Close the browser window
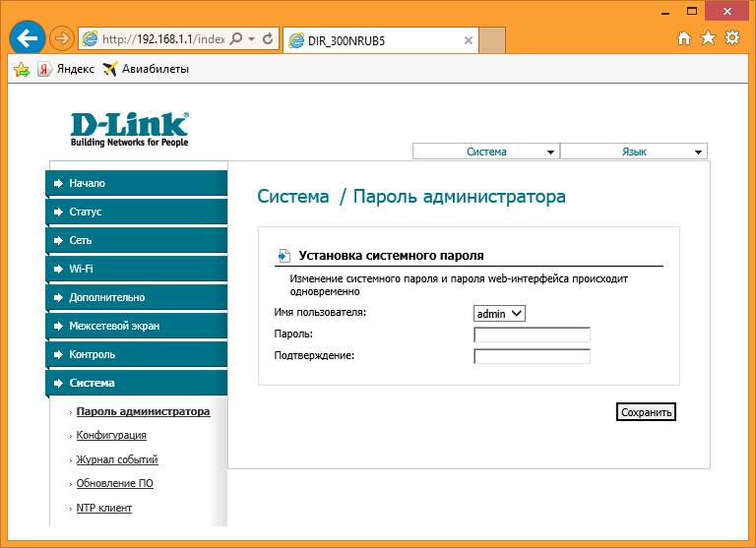Screen dimensions: 756x548 [727, 11]
